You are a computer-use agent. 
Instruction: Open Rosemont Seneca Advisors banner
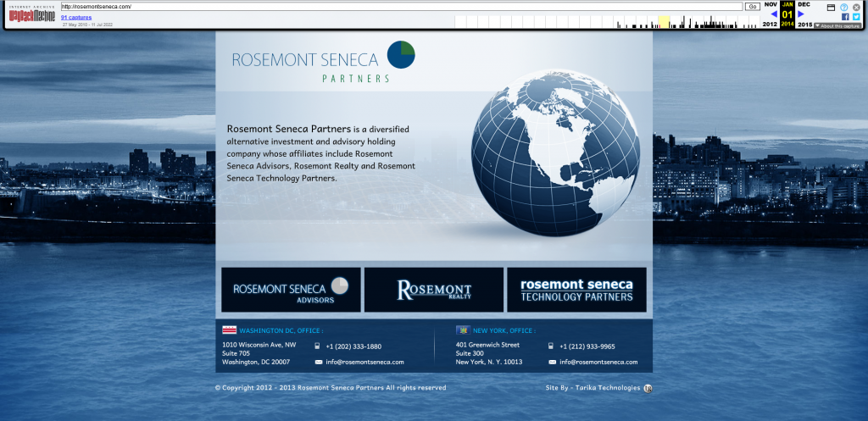click(x=291, y=290)
